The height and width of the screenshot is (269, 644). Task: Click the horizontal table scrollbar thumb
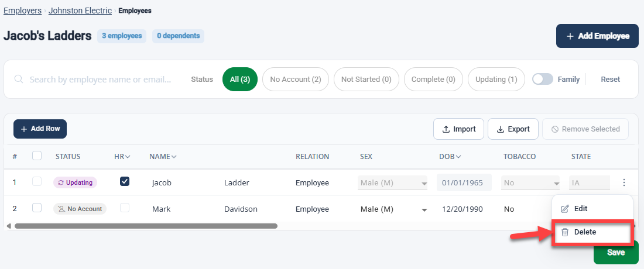146,226
